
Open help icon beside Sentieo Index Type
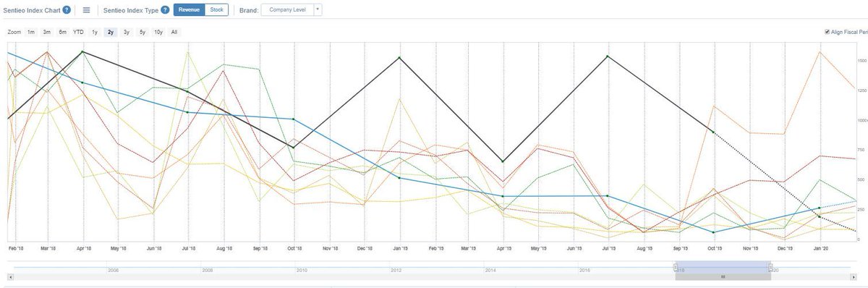coord(165,10)
